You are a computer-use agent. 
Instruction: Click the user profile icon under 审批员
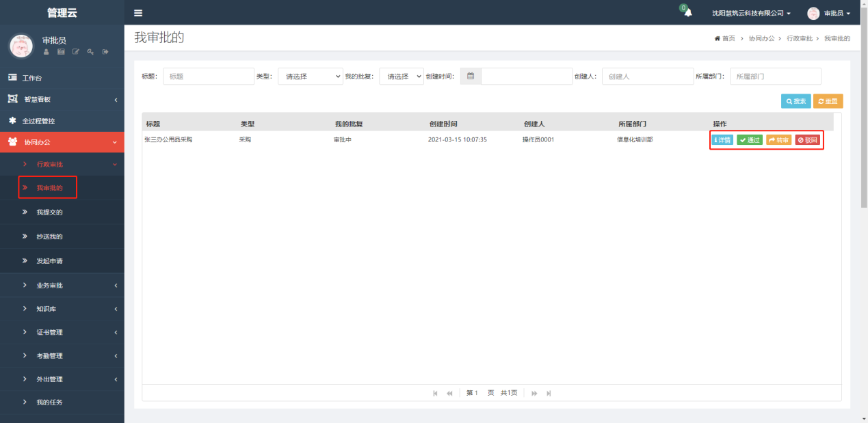(46, 52)
